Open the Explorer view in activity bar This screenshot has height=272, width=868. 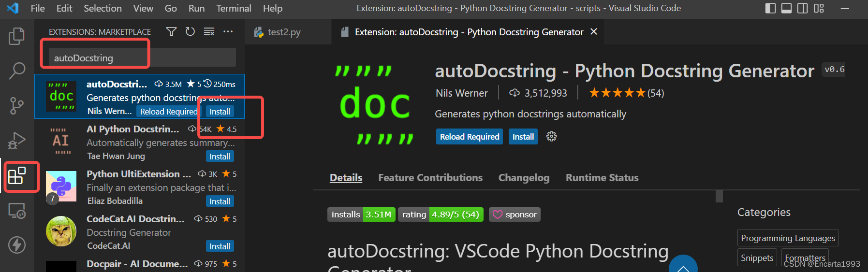(x=17, y=36)
